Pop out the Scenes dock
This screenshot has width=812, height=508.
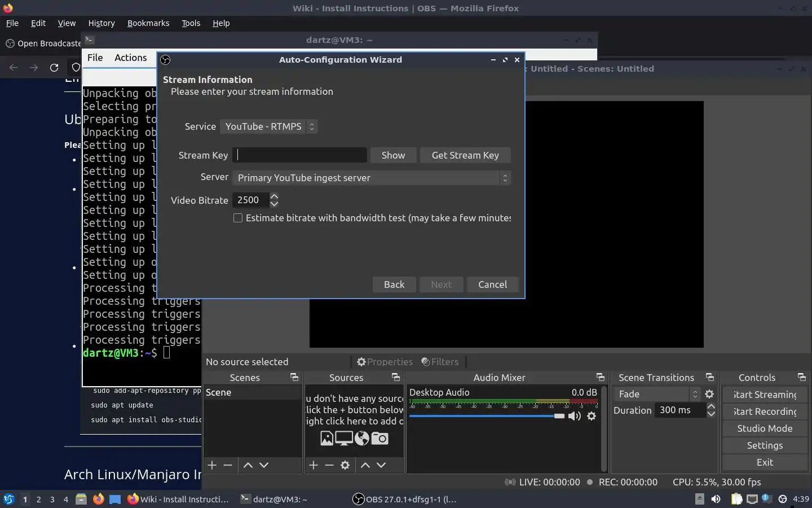294,377
